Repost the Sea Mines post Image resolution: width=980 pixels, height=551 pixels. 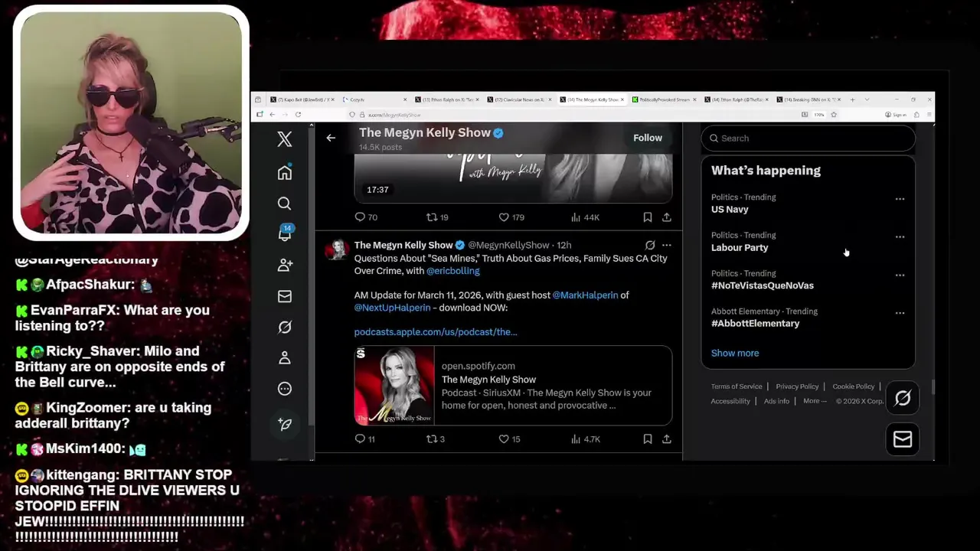click(435, 439)
